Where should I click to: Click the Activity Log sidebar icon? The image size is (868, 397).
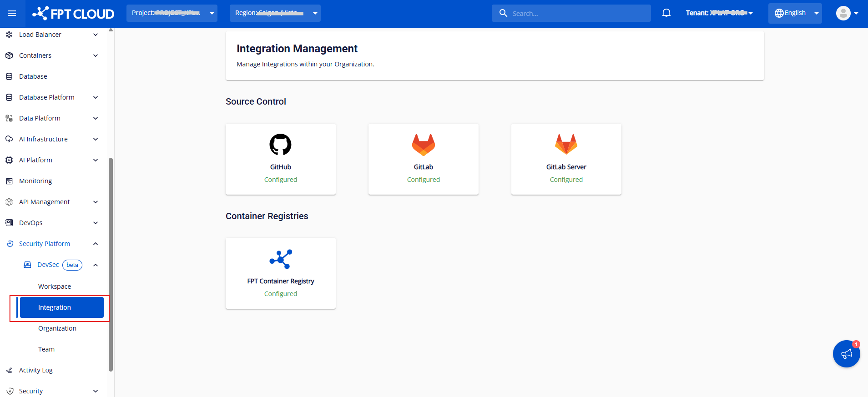(x=9, y=370)
